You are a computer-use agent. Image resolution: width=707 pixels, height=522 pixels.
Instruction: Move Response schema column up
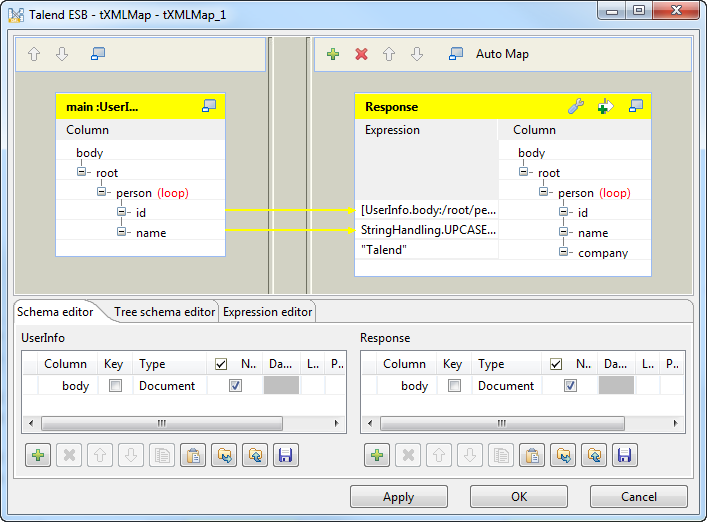439,455
